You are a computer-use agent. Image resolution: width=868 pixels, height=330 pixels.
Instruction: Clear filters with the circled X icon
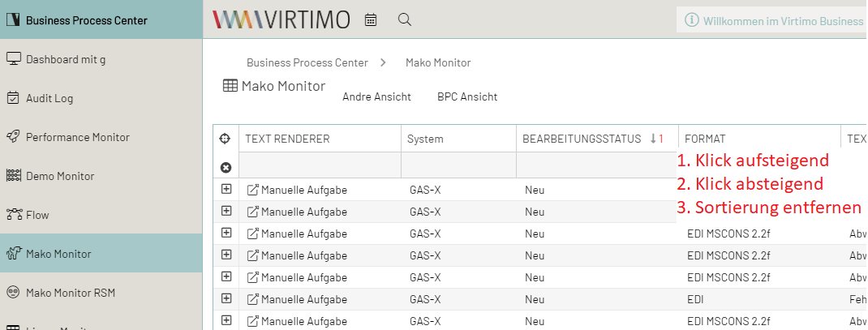point(226,167)
